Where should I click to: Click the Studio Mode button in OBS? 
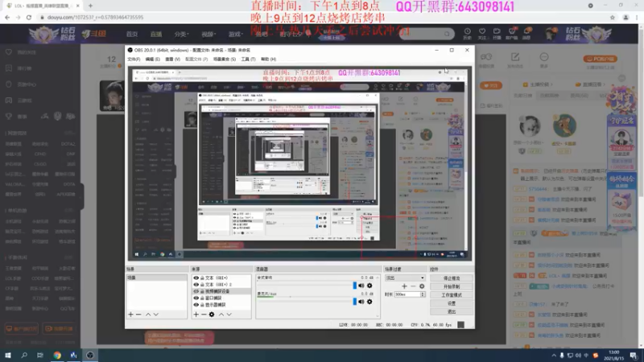coord(452,295)
